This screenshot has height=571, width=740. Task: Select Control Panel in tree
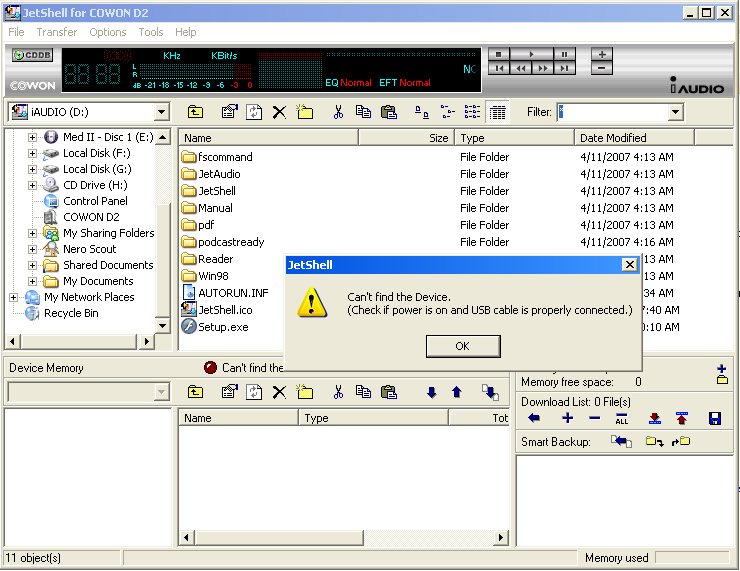tap(95, 201)
